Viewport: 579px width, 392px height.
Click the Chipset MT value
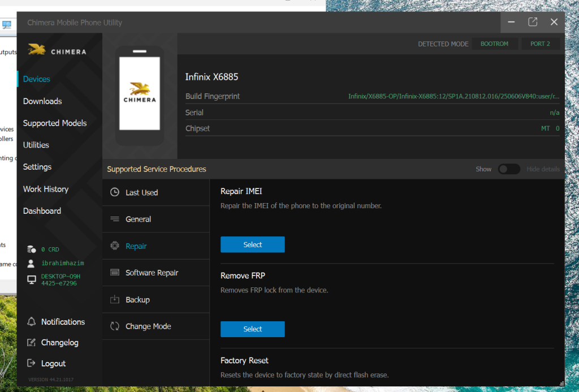coord(550,128)
